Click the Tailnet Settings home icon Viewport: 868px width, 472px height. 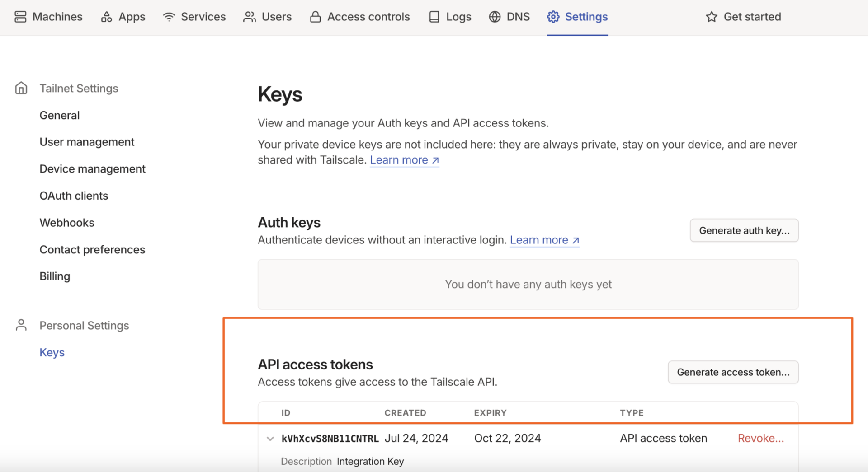[x=21, y=88]
